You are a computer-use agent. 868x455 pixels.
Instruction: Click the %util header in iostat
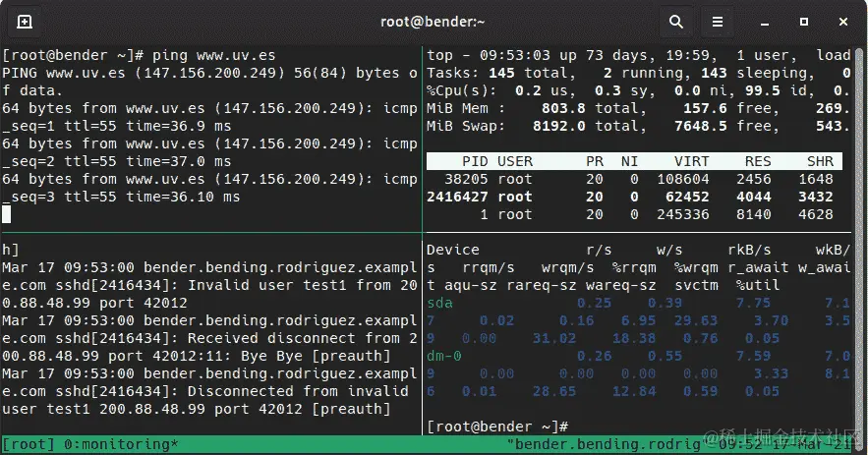(758, 286)
